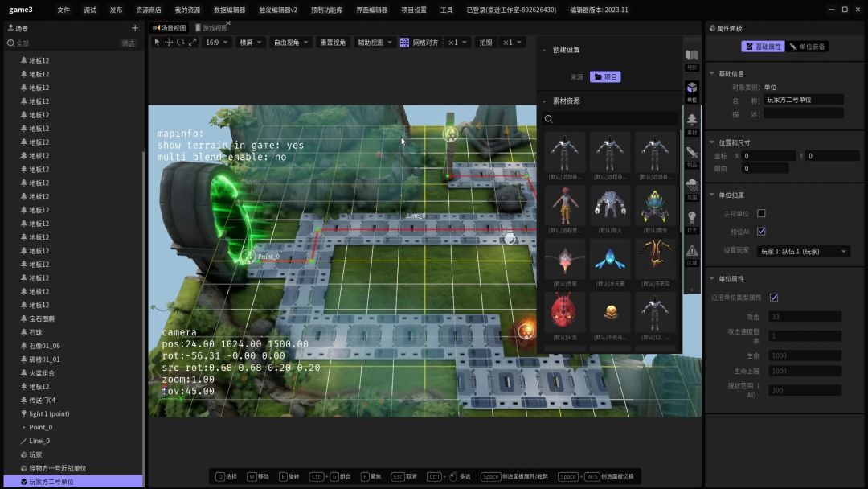Enable the 主控单位 checkbox
868x489 pixels.
[761, 213]
